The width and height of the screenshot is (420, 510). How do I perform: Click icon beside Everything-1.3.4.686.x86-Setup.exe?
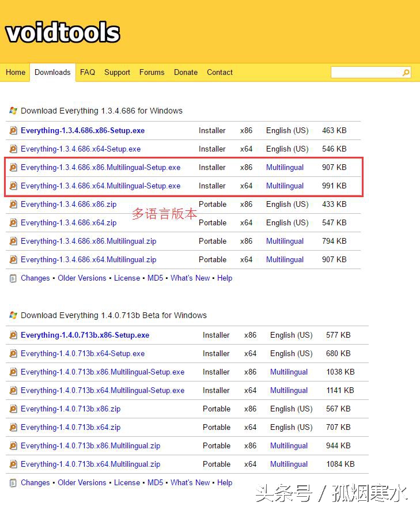pyautogui.click(x=13, y=130)
